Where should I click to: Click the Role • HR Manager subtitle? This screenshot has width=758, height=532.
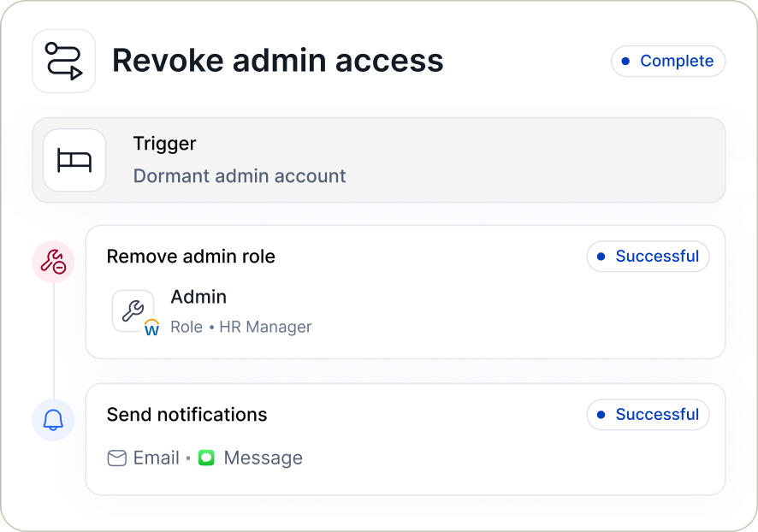click(241, 327)
